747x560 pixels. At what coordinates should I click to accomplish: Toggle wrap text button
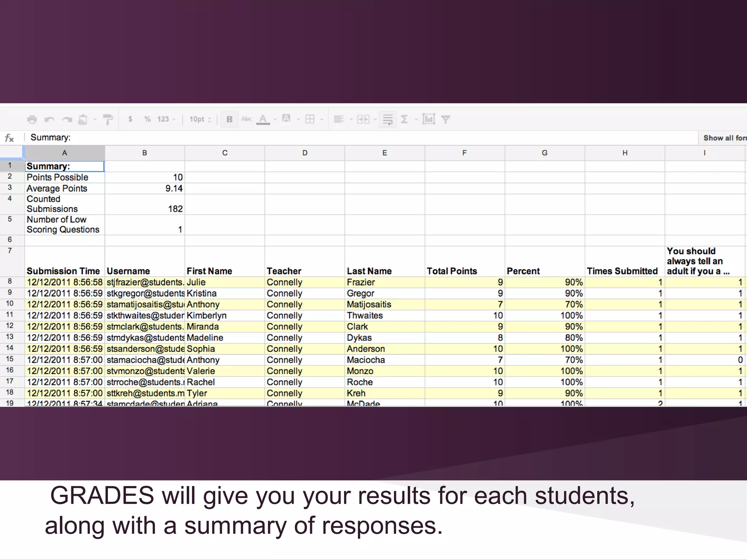click(x=388, y=119)
